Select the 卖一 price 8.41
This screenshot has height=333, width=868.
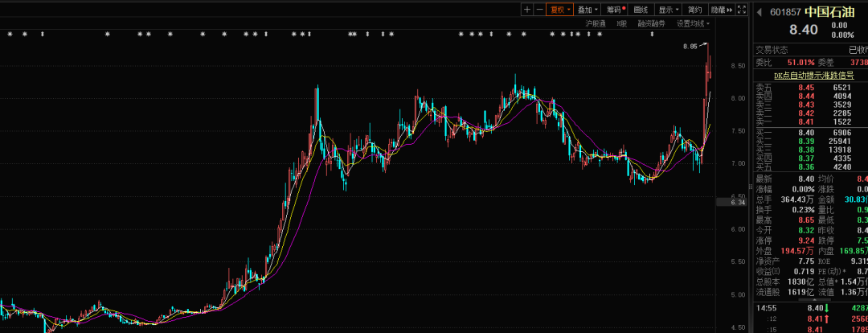[x=806, y=121]
